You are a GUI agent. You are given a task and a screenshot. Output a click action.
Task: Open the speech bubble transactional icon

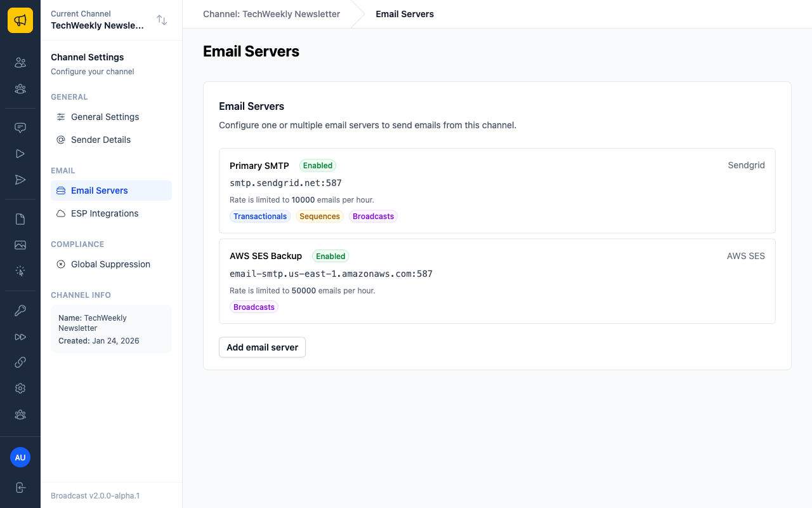tap(20, 128)
